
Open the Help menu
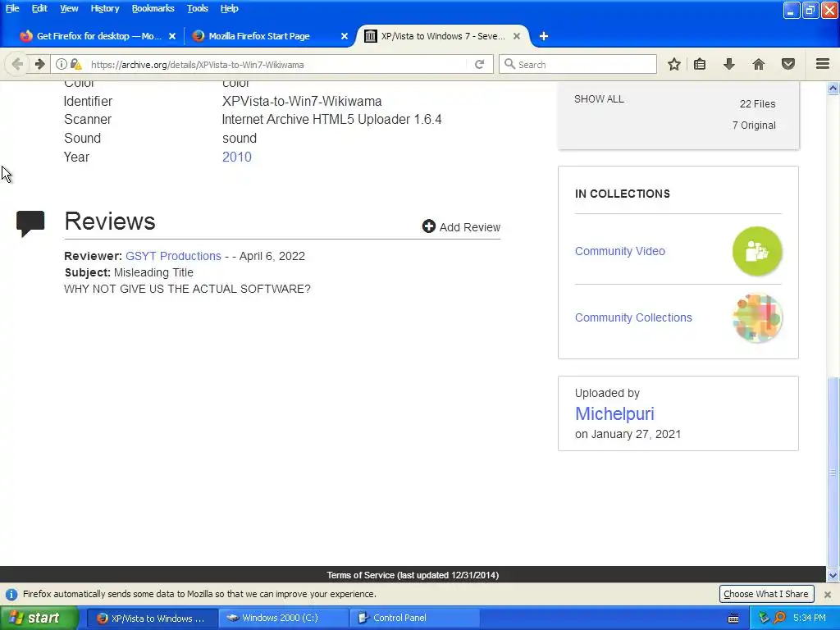tap(230, 8)
